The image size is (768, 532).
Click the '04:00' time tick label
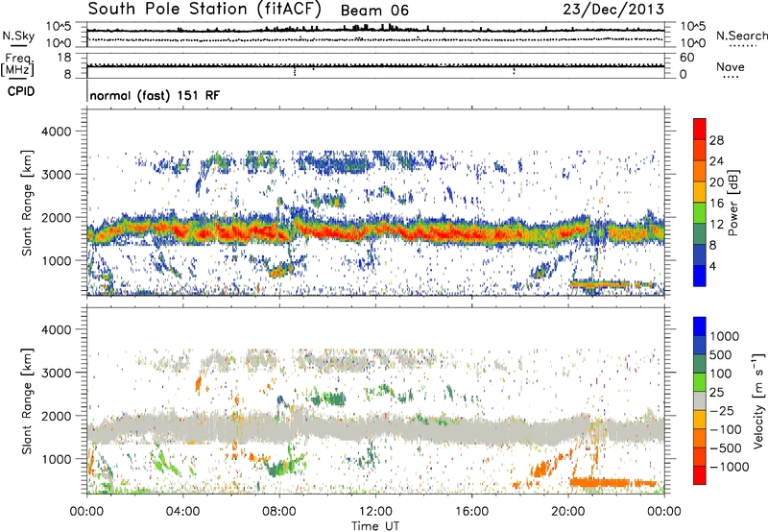click(x=182, y=512)
